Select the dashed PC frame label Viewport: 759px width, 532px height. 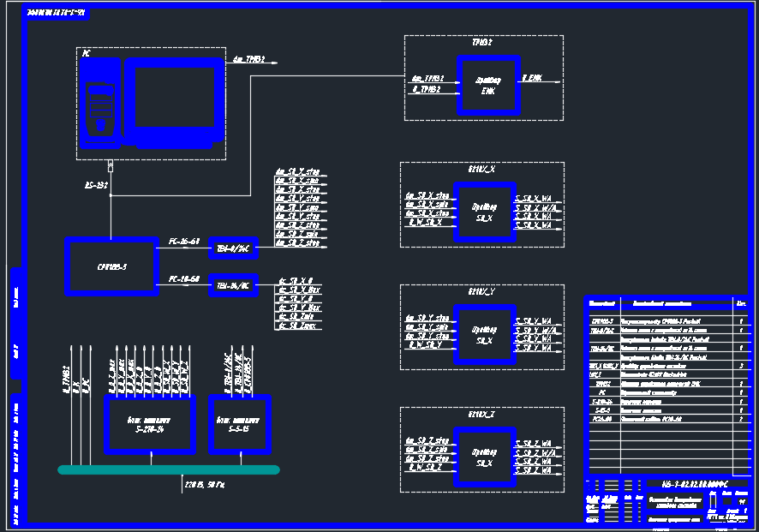point(87,53)
